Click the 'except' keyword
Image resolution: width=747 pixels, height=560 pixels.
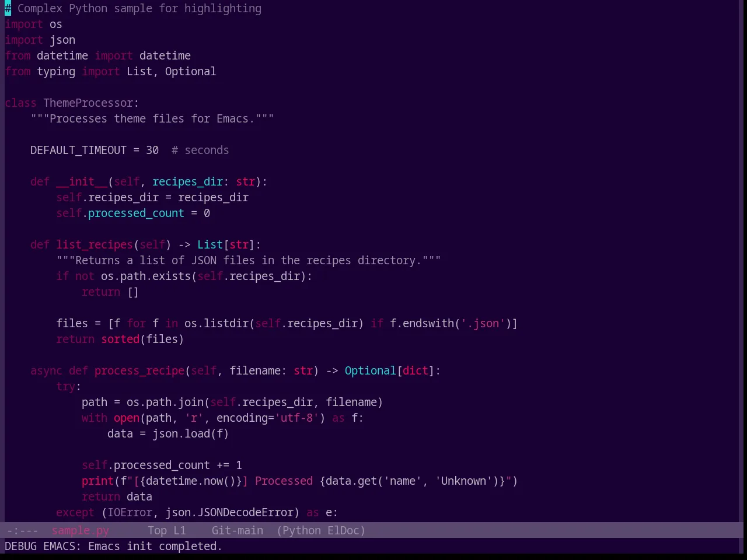(75, 512)
